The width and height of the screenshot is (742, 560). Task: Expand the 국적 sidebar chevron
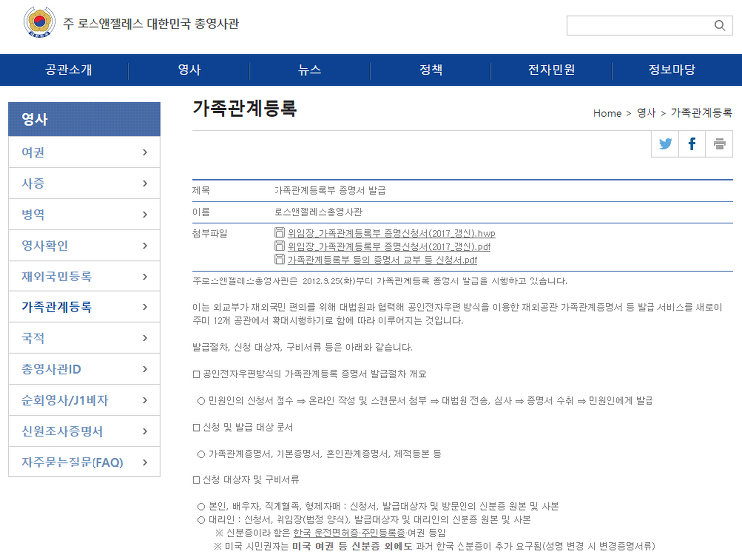145,338
